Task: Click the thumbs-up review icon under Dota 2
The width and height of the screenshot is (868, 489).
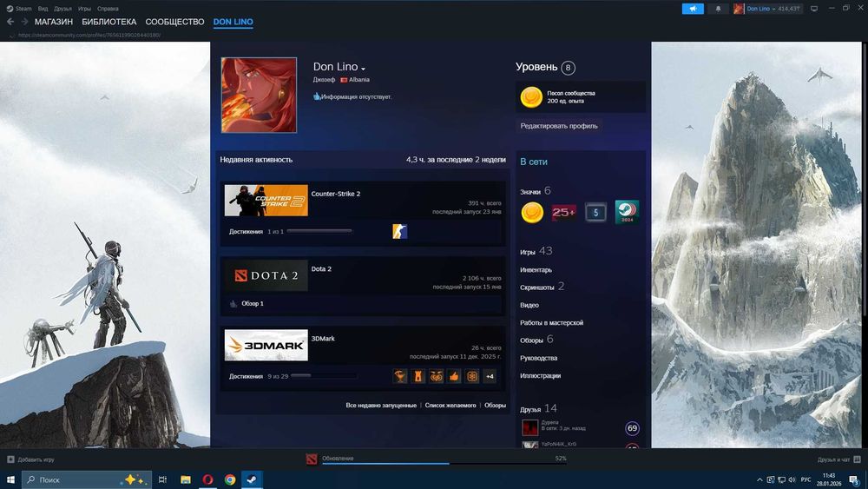Action: pos(233,303)
